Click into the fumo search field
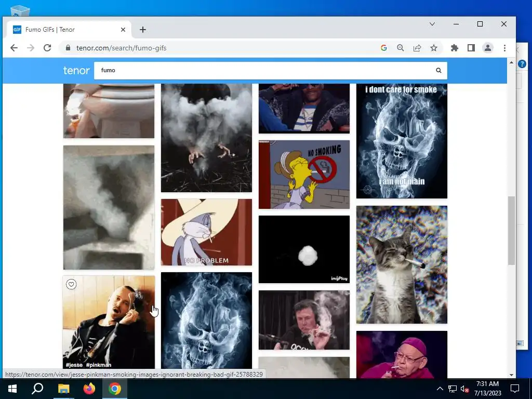 click(x=264, y=71)
